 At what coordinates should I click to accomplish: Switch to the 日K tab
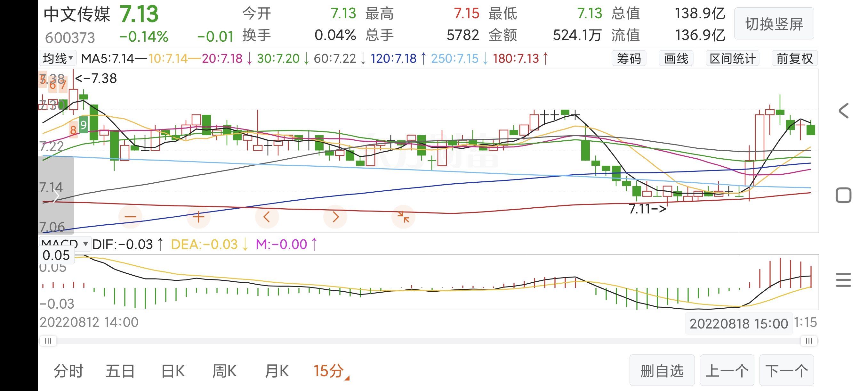pyautogui.click(x=173, y=371)
